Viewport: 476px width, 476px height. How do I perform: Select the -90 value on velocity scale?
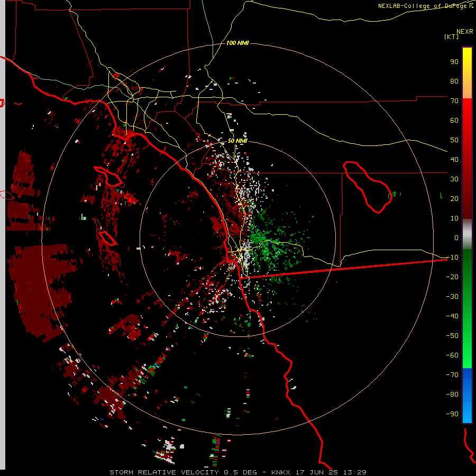click(452, 414)
